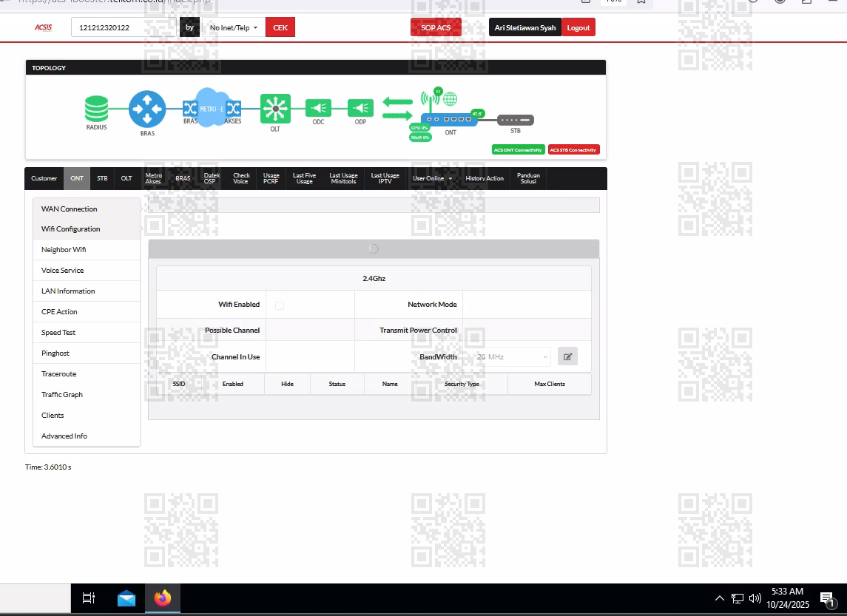Select the BRAS router icon in topology
Image resolution: width=847 pixels, height=616 pixels.
(147, 109)
